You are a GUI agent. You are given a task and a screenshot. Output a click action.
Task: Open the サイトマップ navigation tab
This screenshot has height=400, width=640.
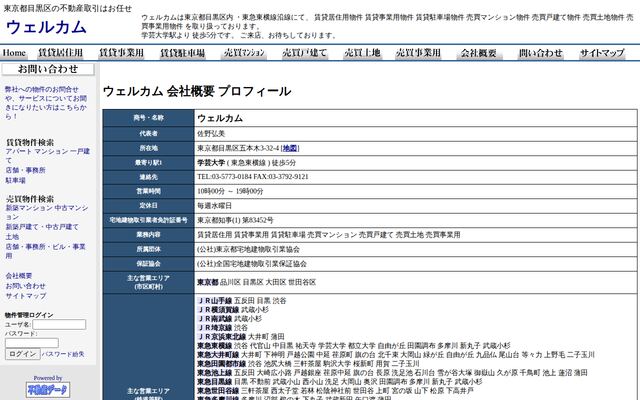[x=602, y=53]
